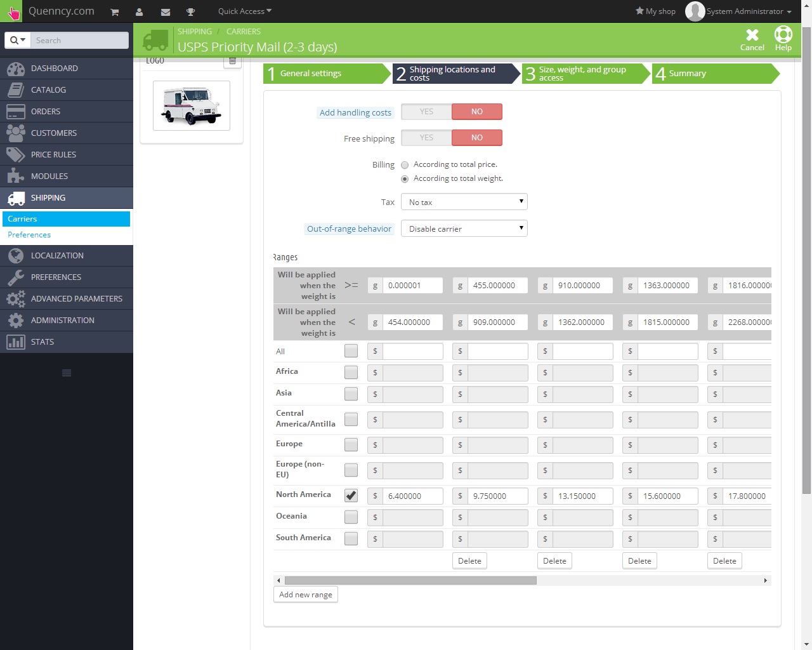812x650 pixels.
Task: Delete the carrier logo with trash icon
Action: click(x=232, y=61)
